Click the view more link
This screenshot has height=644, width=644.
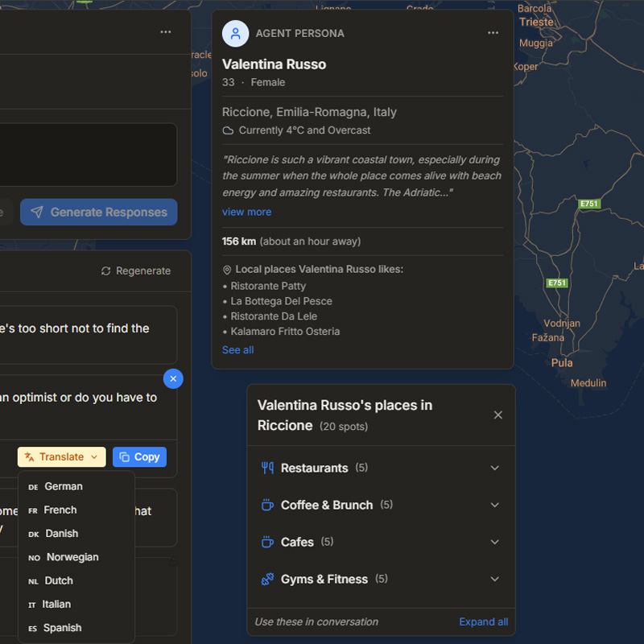(x=246, y=212)
